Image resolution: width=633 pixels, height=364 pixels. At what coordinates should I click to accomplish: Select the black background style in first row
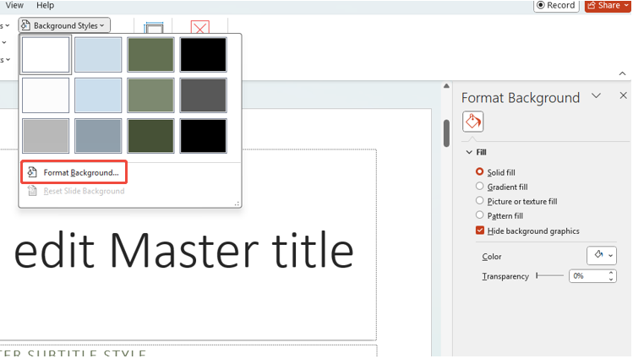(203, 55)
